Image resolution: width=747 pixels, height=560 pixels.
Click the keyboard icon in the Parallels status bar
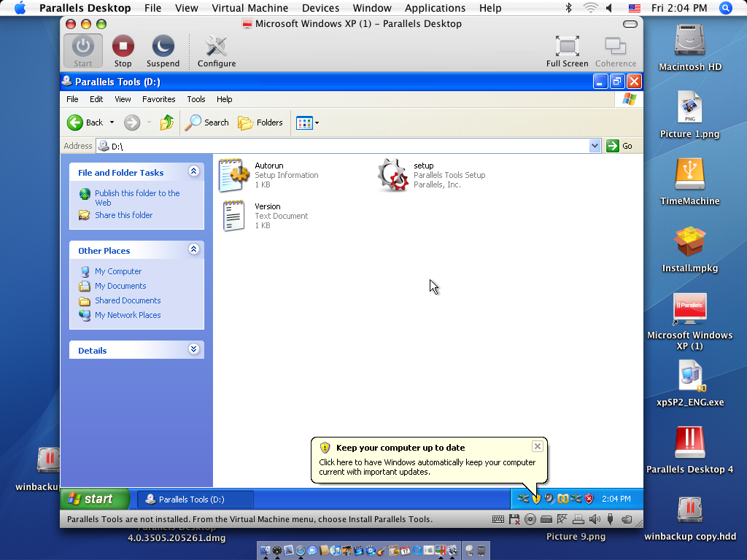498,519
